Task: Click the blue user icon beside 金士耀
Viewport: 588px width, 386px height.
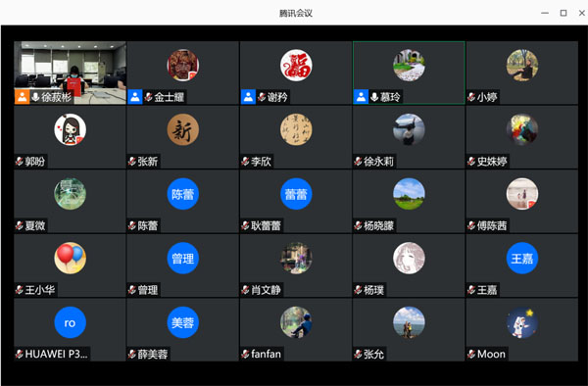Action: pos(135,97)
